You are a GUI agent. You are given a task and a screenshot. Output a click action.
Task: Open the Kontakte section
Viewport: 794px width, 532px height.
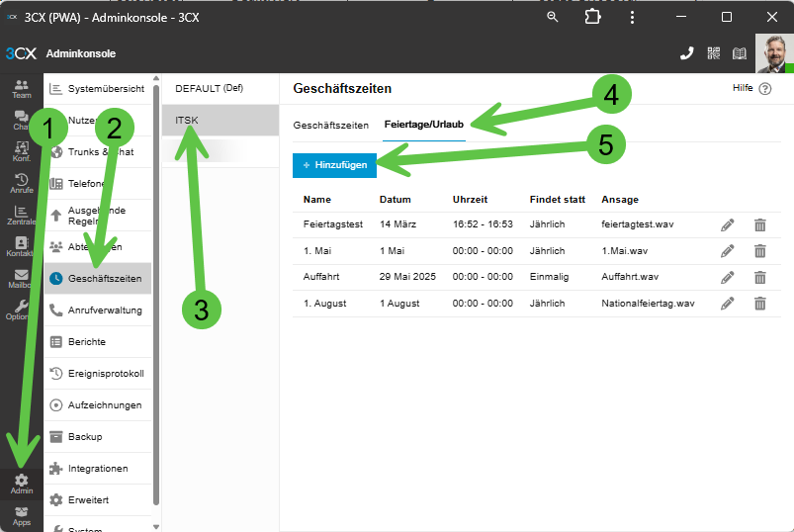point(22,247)
